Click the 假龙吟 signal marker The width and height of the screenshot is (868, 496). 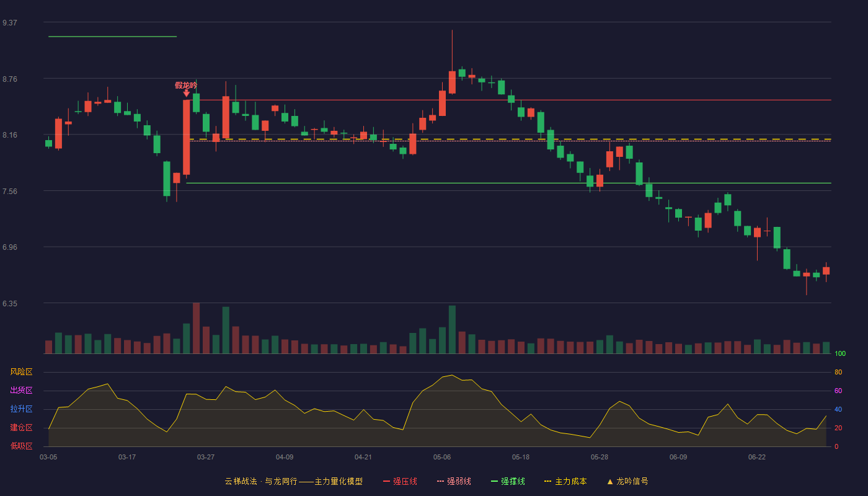(x=186, y=89)
